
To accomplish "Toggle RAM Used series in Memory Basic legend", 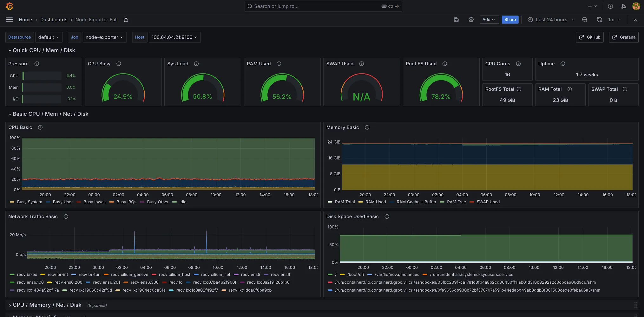I will [x=376, y=202].
